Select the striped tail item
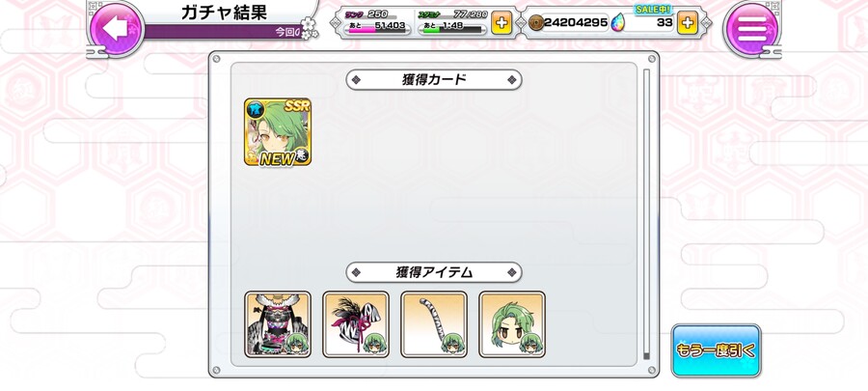This screenshot has width=868, height=391. (x=434, y=324)
